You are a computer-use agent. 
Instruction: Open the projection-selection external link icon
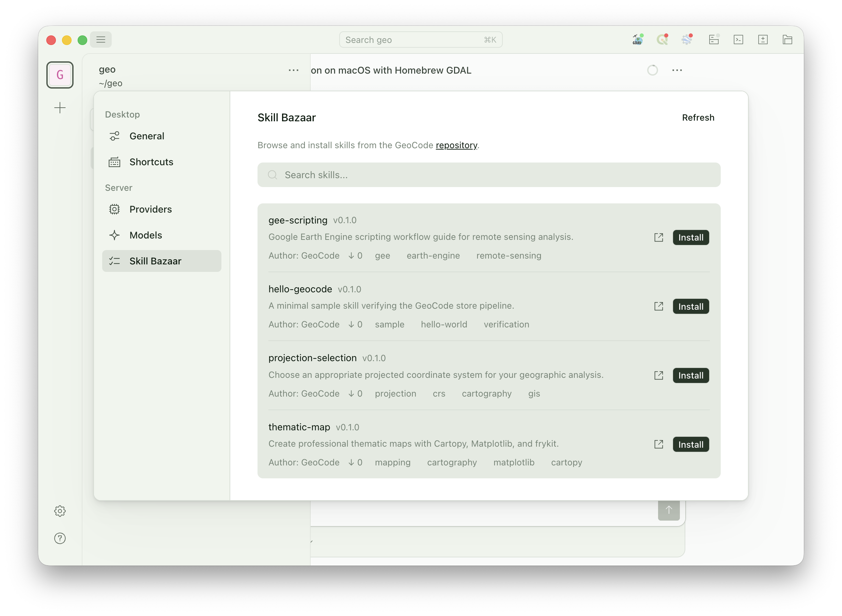[659, 375]
